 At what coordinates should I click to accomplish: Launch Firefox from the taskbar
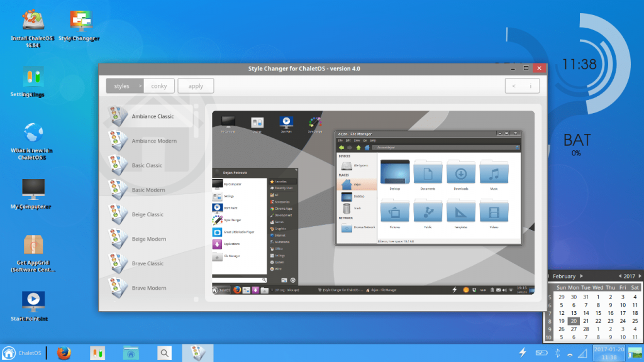tap(64, 353)
